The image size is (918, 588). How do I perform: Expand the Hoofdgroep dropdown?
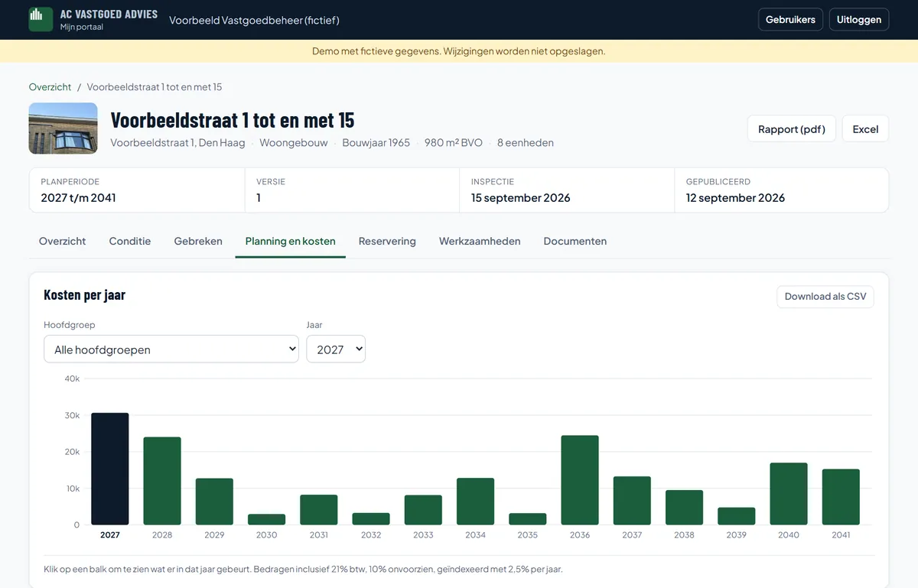[x=171, y=349]
